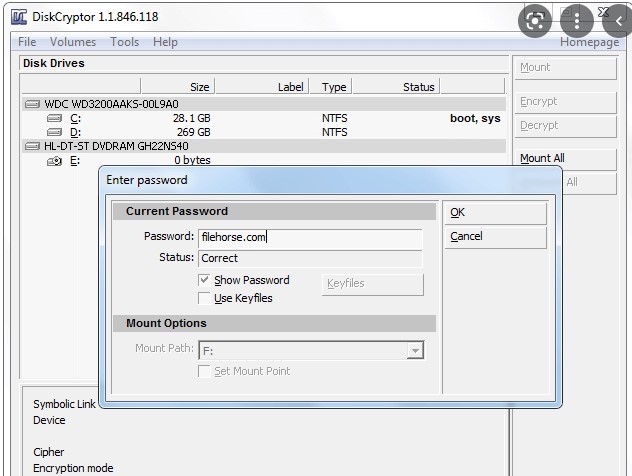Image resolution: width=632 pixels, height=476 pixels.
Task: Confirm password with the OK button
Action: (496, 213)
